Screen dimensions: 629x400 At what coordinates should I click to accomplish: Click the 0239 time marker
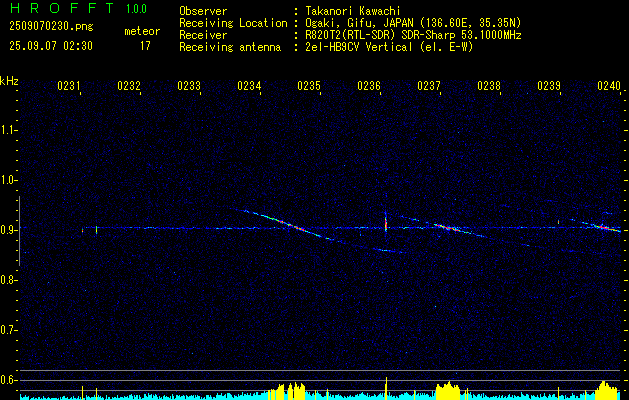point(549,85)
